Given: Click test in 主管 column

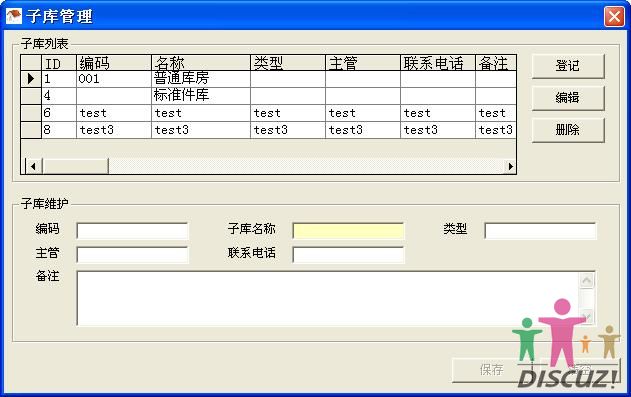Looking at the screenshot, I should coord(363,113).
